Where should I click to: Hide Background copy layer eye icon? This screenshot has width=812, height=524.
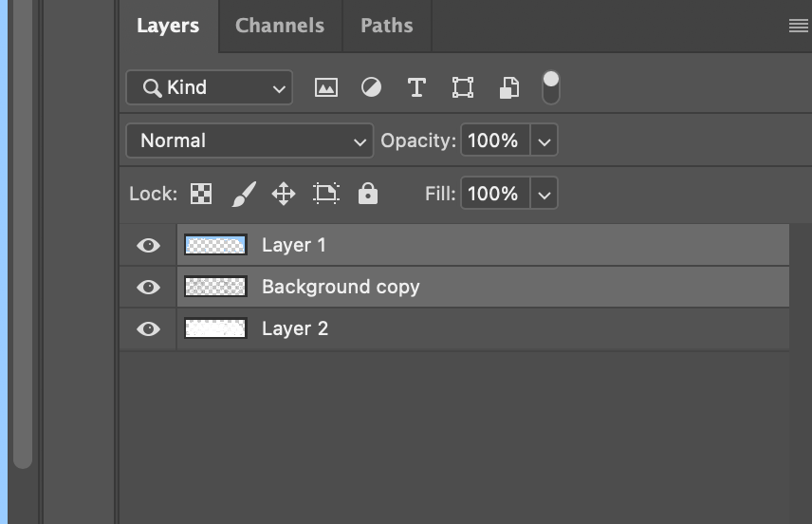coord(148,287)
